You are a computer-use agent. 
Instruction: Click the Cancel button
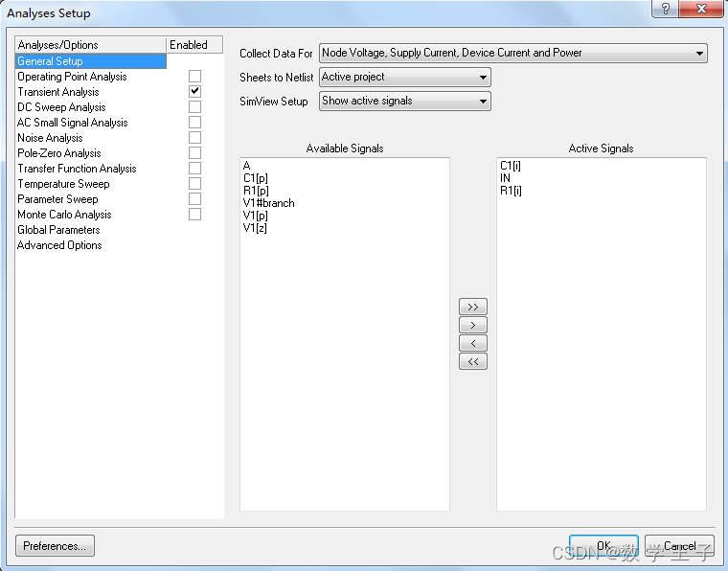(x=679, y=546)
